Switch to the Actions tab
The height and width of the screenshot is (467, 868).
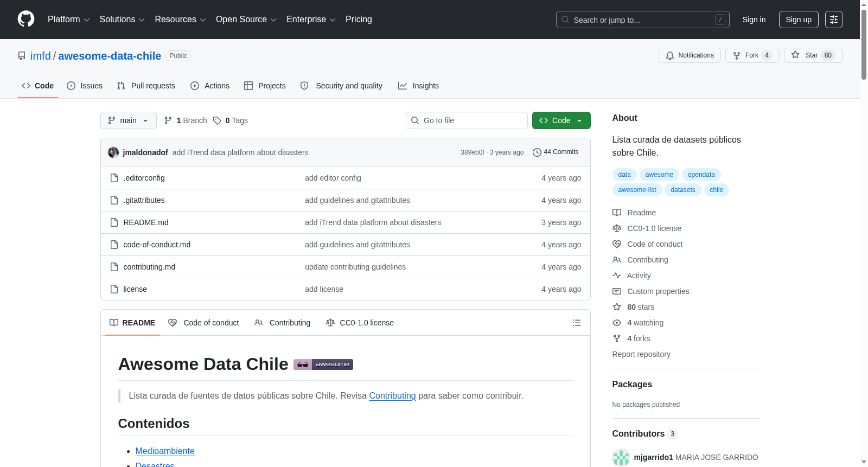(210, 86)
